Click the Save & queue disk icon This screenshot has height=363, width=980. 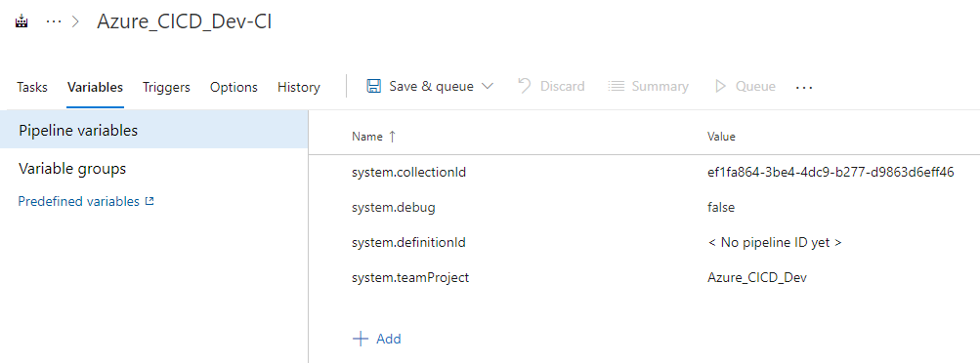(x=374, y=86)
